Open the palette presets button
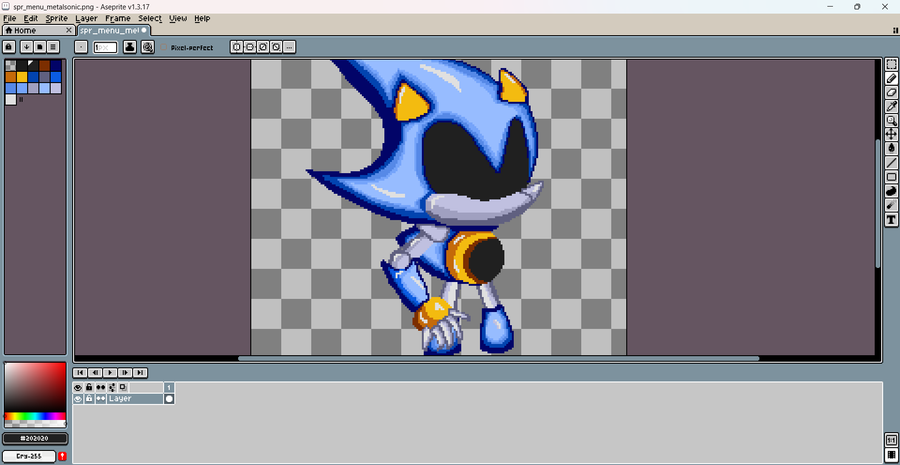 click(40, 47)
